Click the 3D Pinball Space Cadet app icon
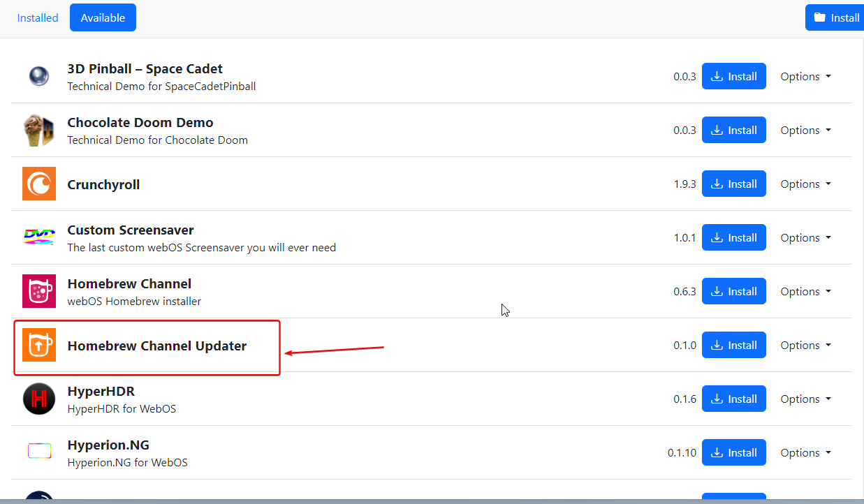This screenshot has height=504, width=864. [39, 77]
